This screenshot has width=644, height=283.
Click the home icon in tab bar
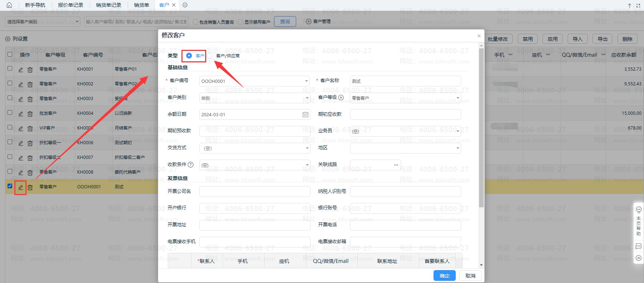[9, 5]
